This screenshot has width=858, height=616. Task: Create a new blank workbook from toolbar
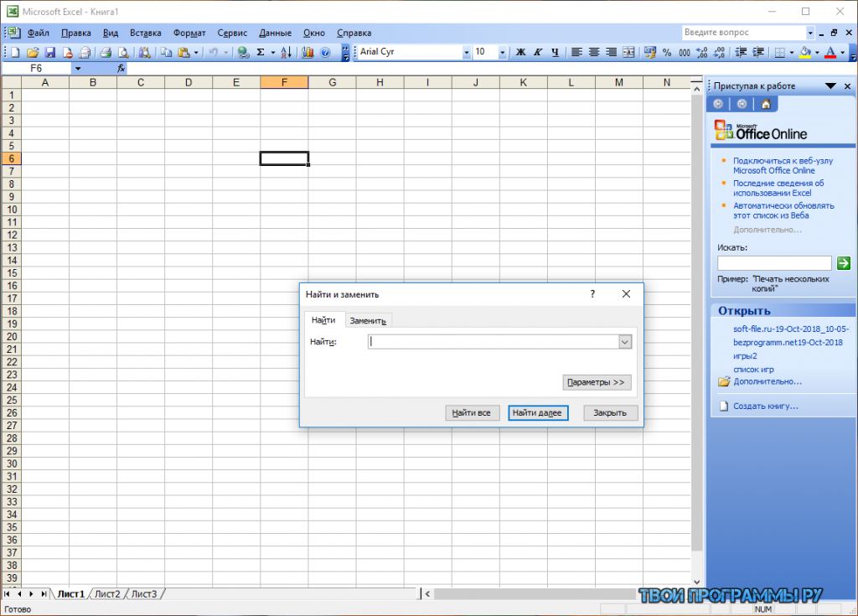point(15,53)
